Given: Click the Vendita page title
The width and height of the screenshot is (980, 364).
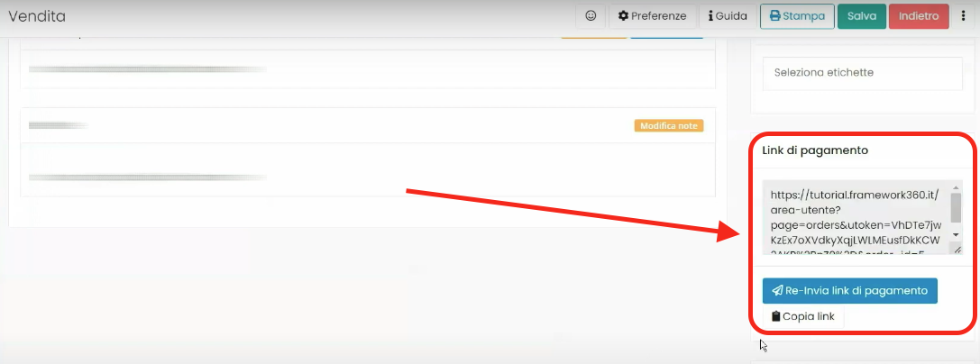Looking at the screenshot, I should tap(37, 16).
